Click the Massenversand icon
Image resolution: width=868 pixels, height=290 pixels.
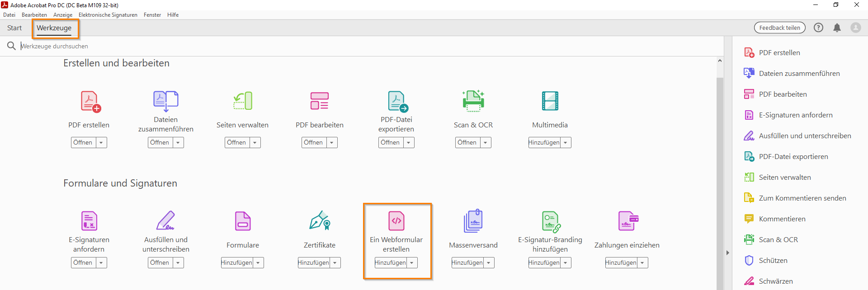[473, 221]
